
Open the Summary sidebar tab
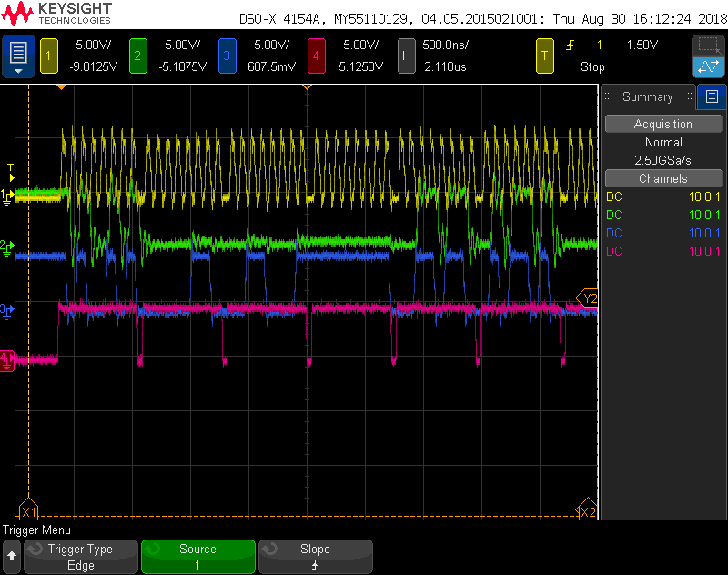click(647, 96)
